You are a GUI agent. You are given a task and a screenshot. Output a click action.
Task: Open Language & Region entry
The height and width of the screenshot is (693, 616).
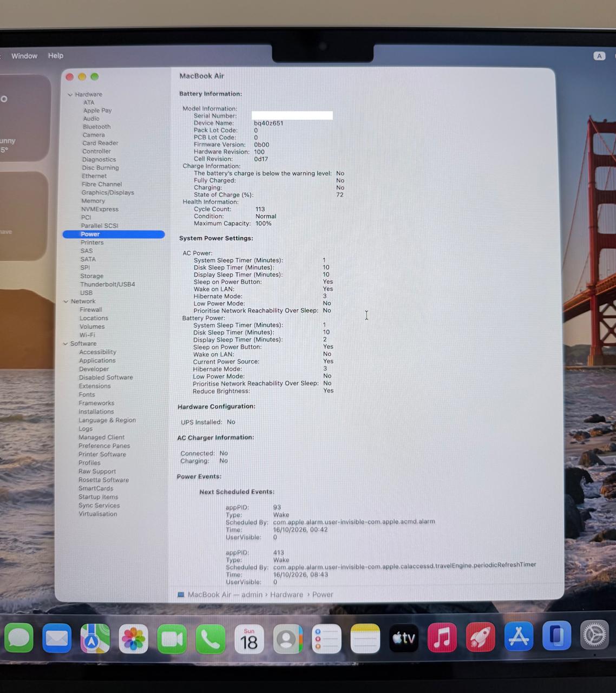[107, 420]
